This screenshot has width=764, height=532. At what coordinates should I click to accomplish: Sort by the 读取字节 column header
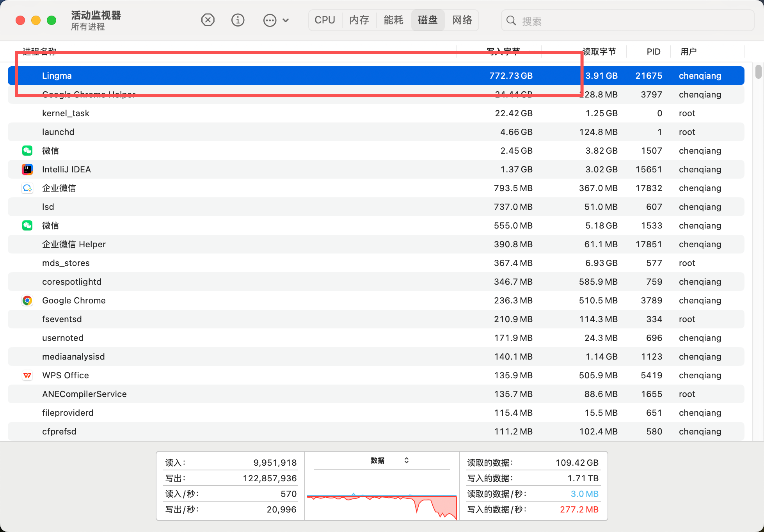(x=599, y=51)
